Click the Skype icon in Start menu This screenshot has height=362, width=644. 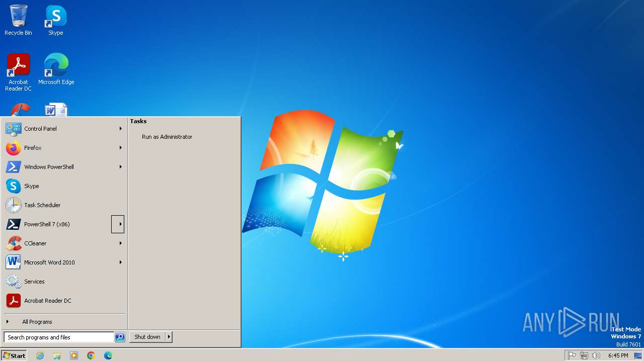point(13,186)
